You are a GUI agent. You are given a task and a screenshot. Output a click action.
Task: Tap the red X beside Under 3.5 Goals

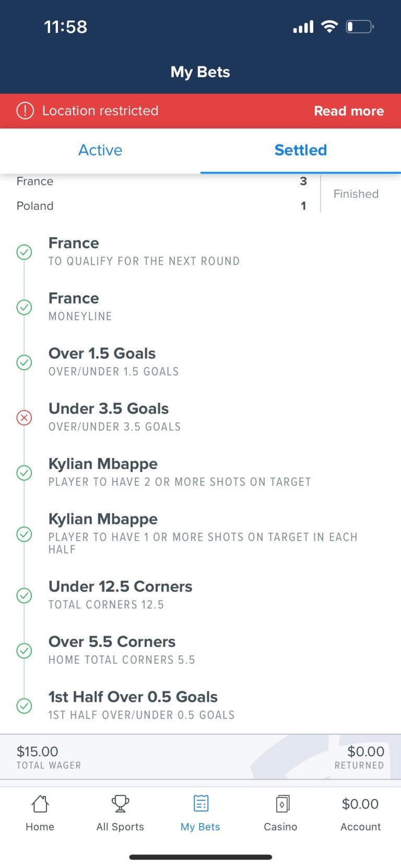[25, 417]
